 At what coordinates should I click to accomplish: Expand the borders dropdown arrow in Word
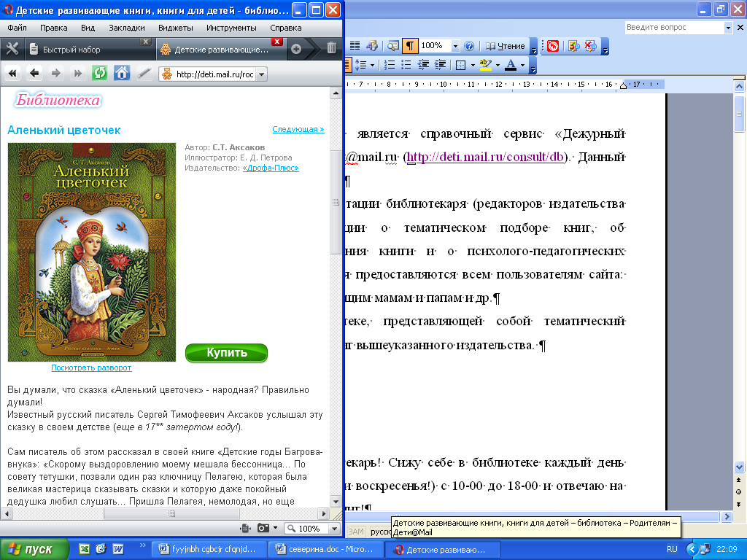(x=473, y=65)
